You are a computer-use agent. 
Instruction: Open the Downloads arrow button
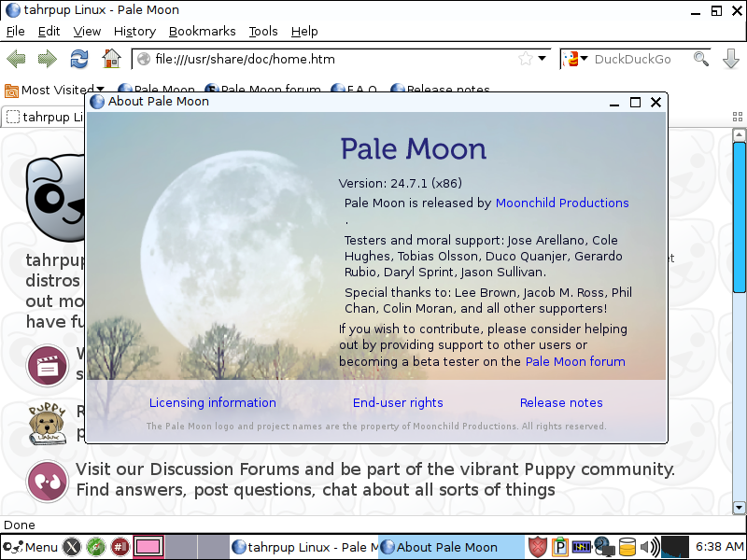(731, 59)
